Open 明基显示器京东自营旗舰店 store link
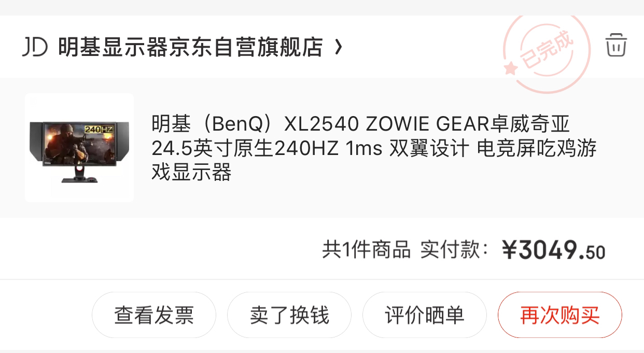This screenshot has height=353, width=644. click(190, 47)
